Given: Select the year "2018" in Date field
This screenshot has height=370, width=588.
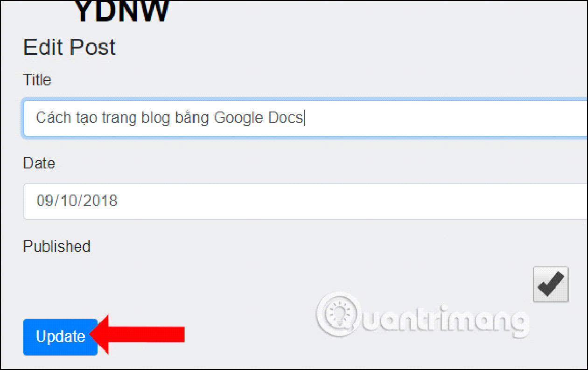Looking at the screenshot, I should coord(100,201).
